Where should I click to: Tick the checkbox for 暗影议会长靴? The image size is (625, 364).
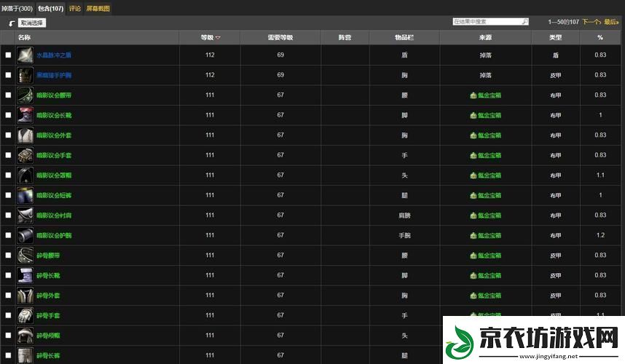[8, 115]
